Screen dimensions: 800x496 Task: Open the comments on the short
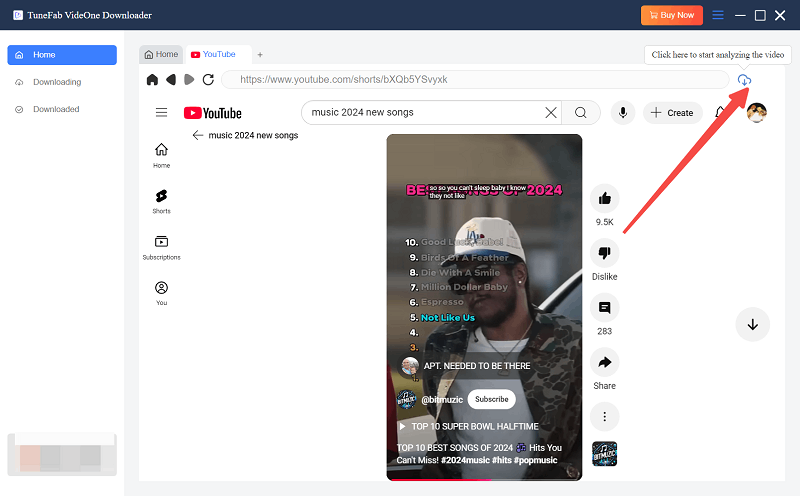pos(605,307)
